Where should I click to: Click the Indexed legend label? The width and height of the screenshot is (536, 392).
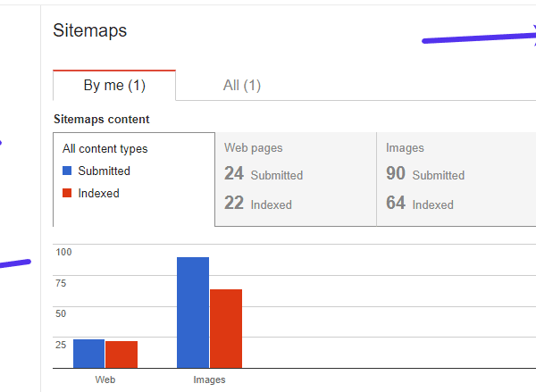pyautogui.click(x=98, y=193)
